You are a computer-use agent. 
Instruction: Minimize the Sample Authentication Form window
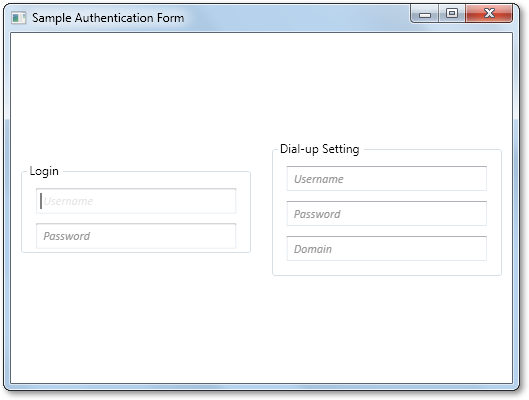coord(425,14)
